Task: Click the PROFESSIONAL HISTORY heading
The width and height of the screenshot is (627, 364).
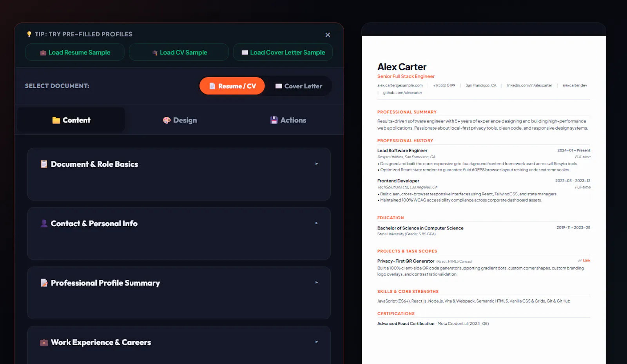Action: pyautogui.click(x=405, y=141)
